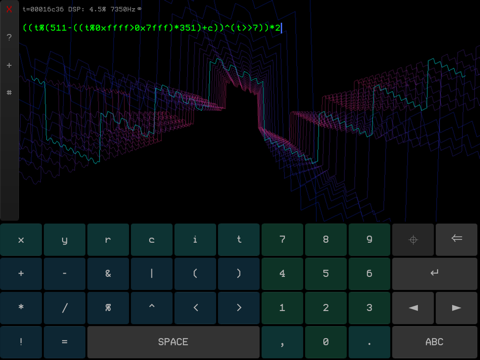Click the hash symbol icon in sidebar

point(9,92)
